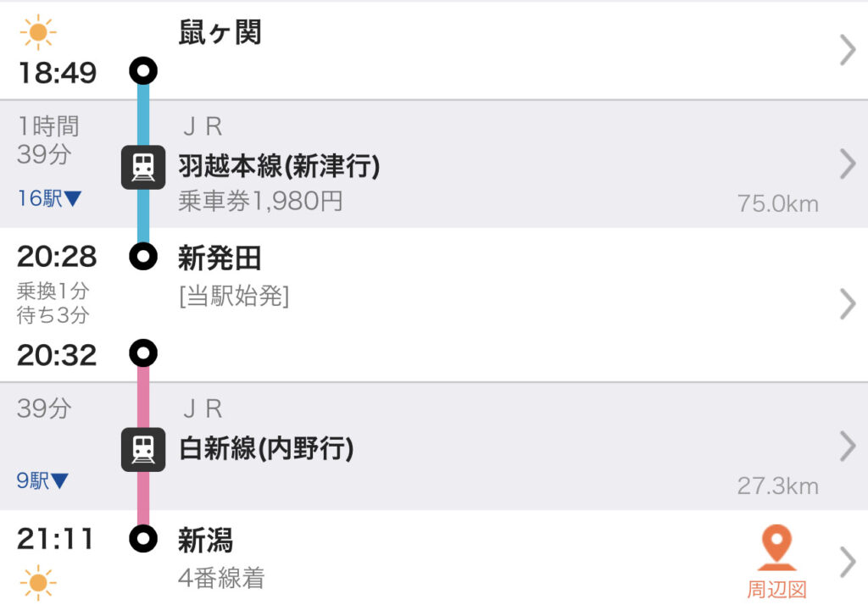
Task: Click the train icon on 白新線 segment
Action: point(143,449)
